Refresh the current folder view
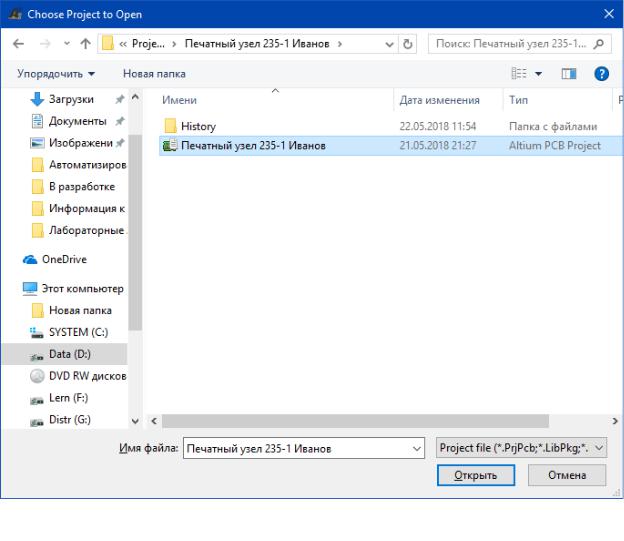The image size is (624, 541). tap(408, 44)
